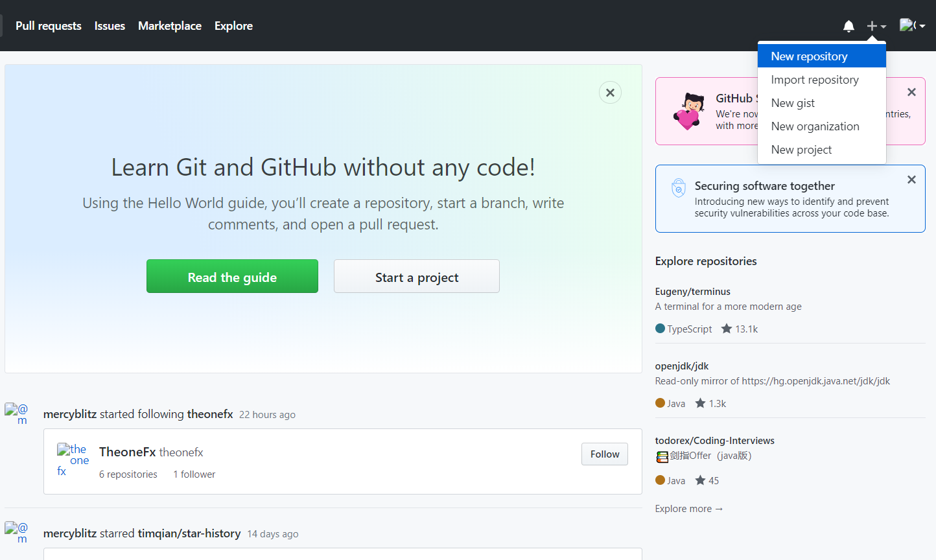Click the star icon for openjdk/jdk
936x560 pixels.
point(700,403)
